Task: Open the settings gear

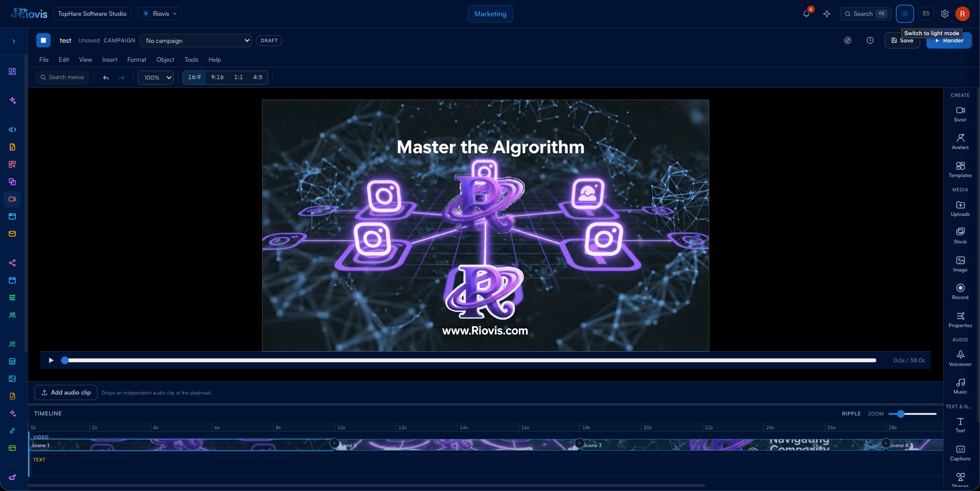Action: 945,14
